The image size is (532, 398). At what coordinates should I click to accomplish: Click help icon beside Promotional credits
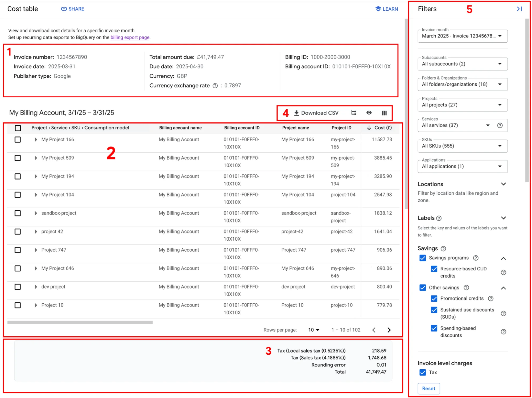click(x=491, y=299)
